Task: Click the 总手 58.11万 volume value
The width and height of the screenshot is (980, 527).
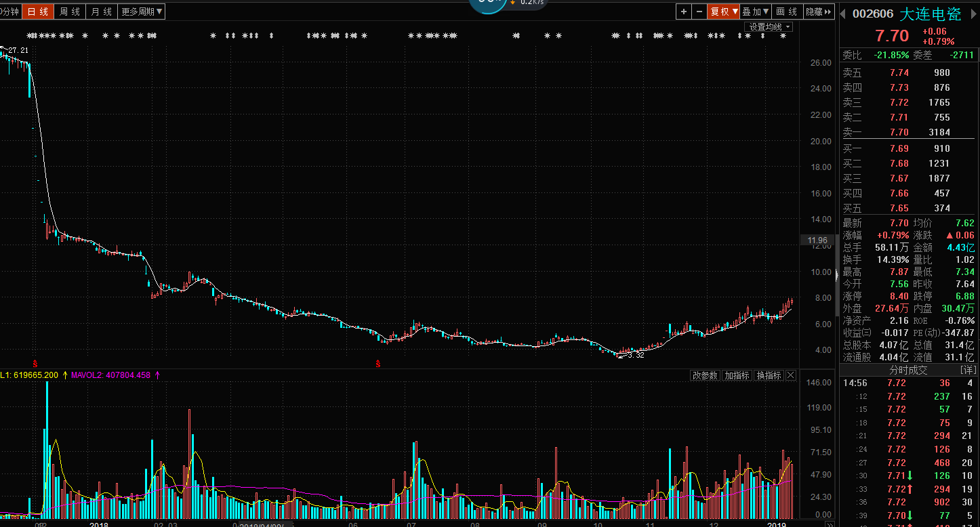Action: tap(892, 247)
